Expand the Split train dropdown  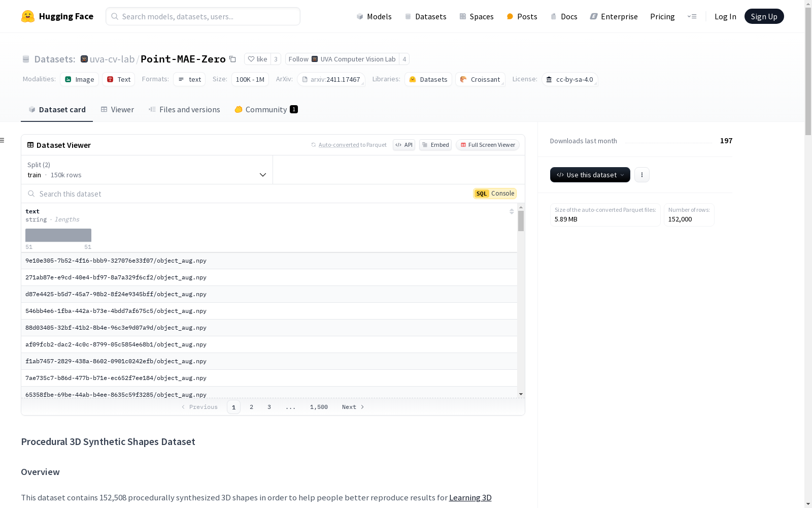pyautogui.click(x=147, y=170)
